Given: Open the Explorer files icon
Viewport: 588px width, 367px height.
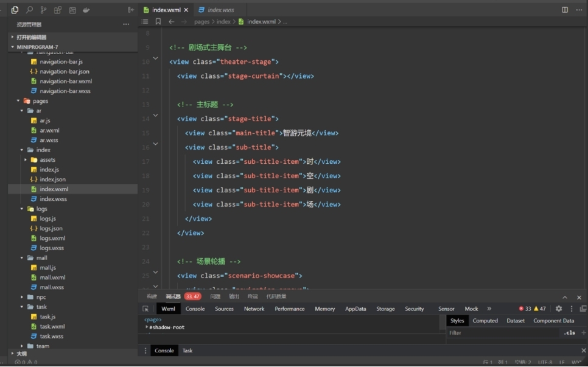Looking at the screenshot, I should click(15, 10).
